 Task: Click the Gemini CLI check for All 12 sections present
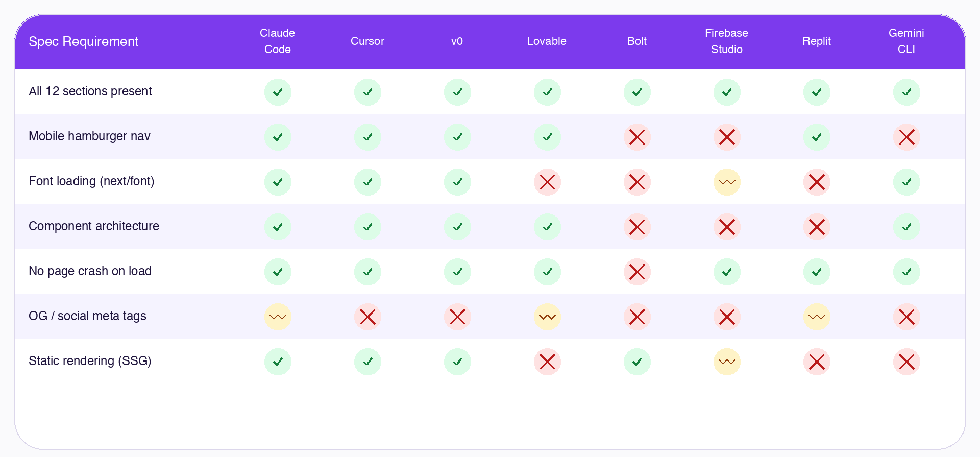click(906, 92)
